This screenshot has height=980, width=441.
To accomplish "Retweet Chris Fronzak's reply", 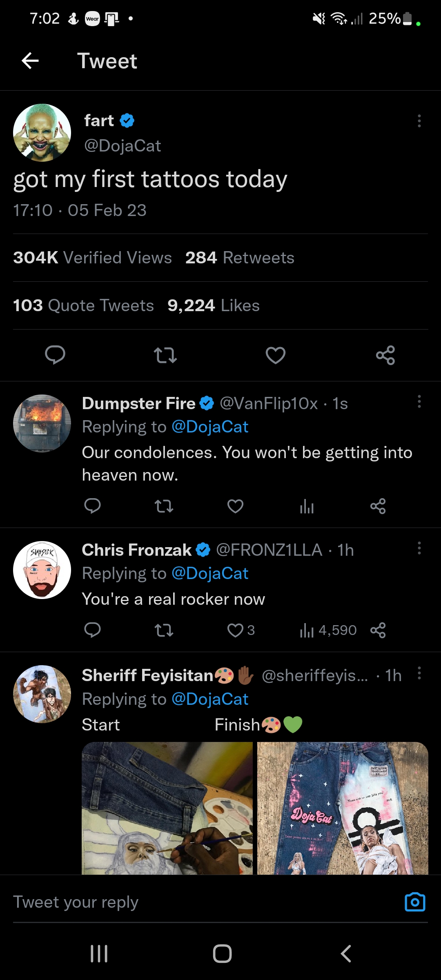I will click(164, 630).
